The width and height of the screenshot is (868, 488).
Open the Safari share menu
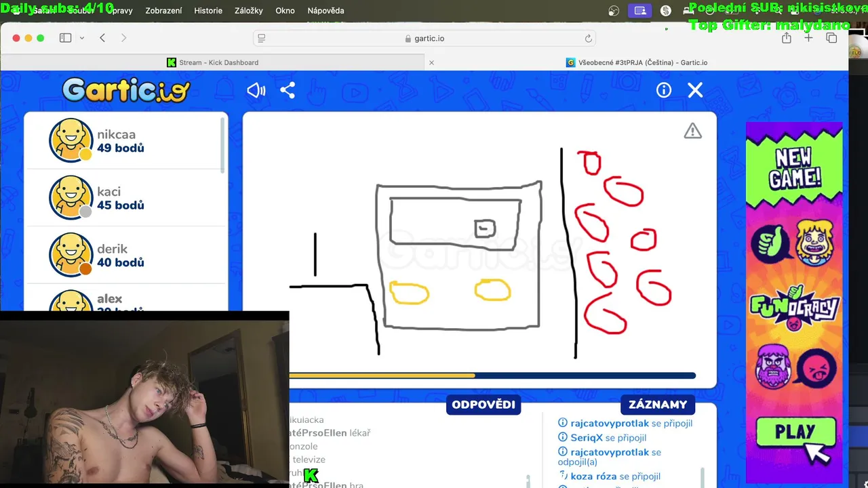tap(787, 38)
